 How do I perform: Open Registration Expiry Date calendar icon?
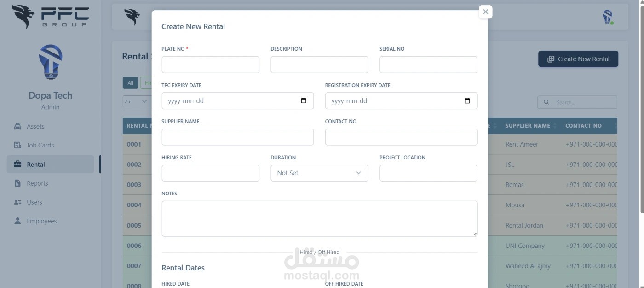pyautogui.click(x=467, y=101)
